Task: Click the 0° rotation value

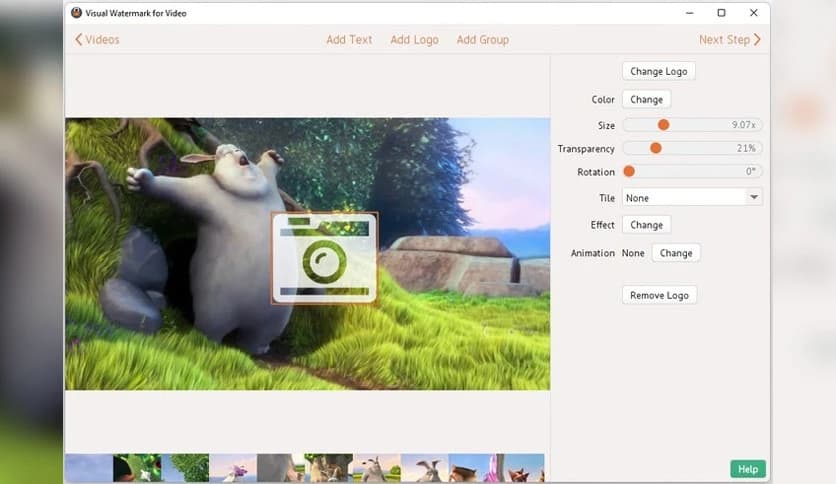Action: coord(750,171)
